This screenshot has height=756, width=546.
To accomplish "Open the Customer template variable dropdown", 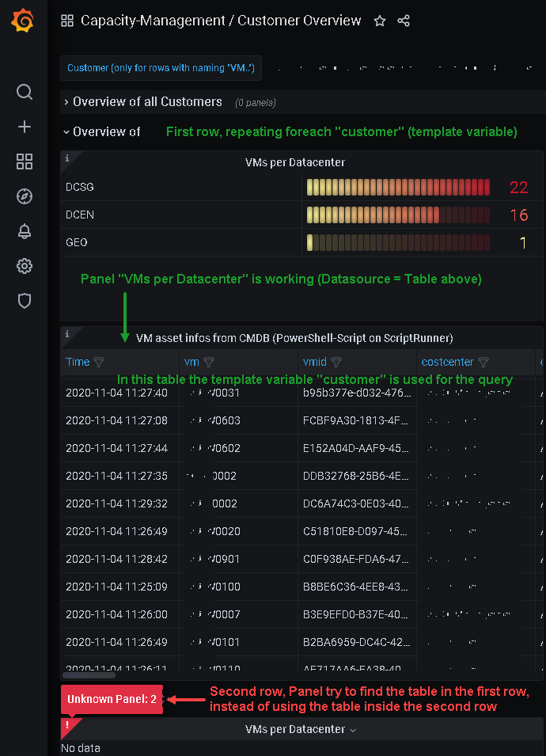I will [x=161, y=68].
